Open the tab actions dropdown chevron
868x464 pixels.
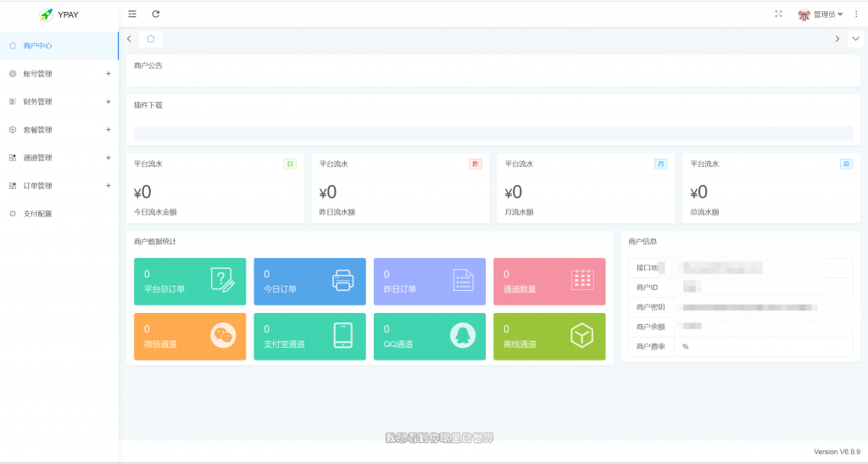click(x=854, y=39)
